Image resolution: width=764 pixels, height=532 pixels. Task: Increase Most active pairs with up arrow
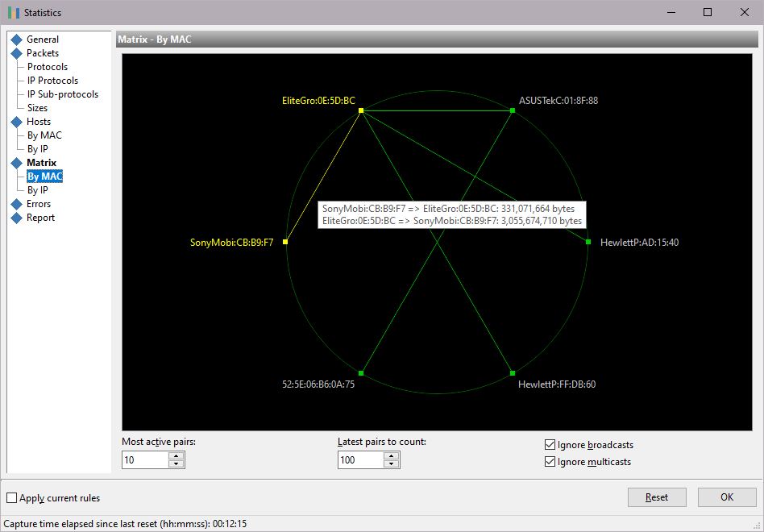(177, 455)
